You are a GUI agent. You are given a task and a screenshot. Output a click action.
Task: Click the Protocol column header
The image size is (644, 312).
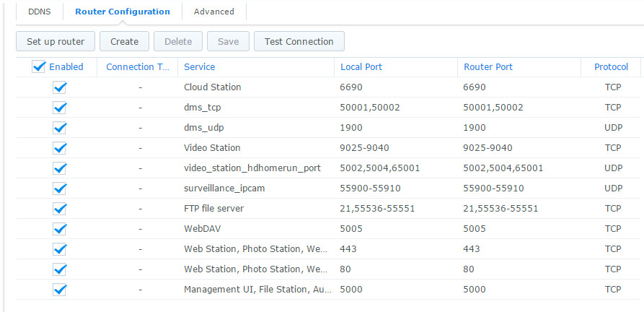click(611, 67)
